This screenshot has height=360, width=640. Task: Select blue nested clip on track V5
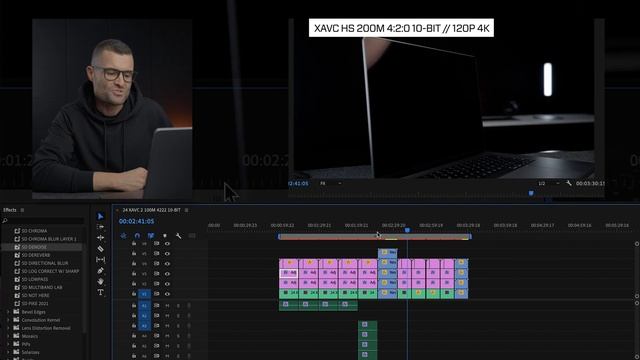[x=387, y=253]
